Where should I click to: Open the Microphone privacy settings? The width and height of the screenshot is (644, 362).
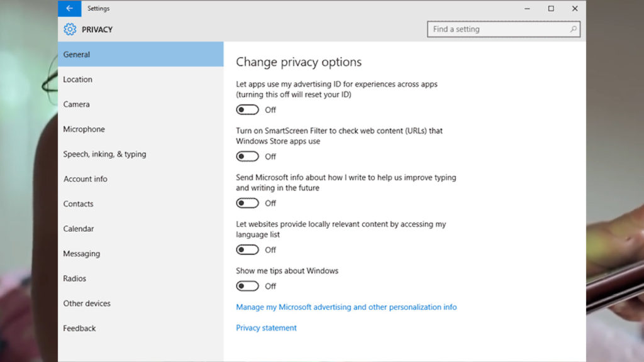coord(140,129)
